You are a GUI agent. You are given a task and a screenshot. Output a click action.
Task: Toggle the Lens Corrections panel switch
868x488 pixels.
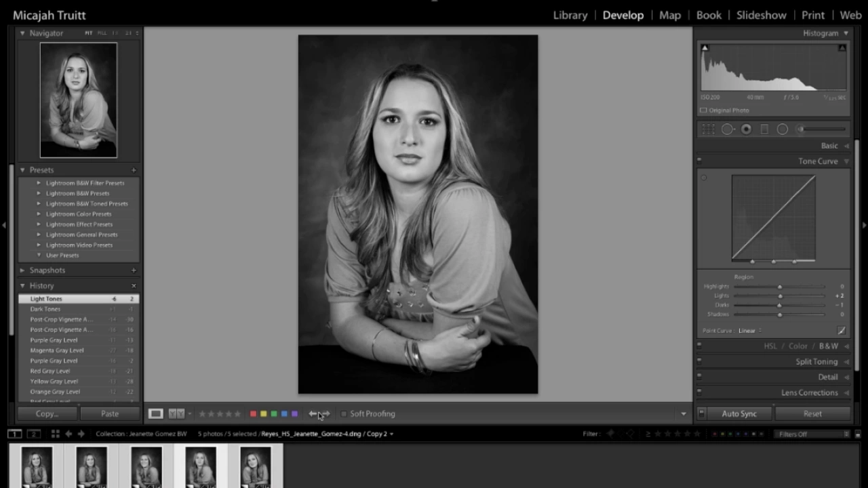699,392
